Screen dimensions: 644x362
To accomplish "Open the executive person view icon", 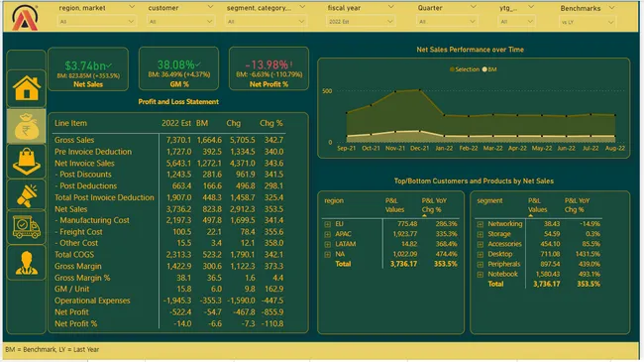I will 27,263.
